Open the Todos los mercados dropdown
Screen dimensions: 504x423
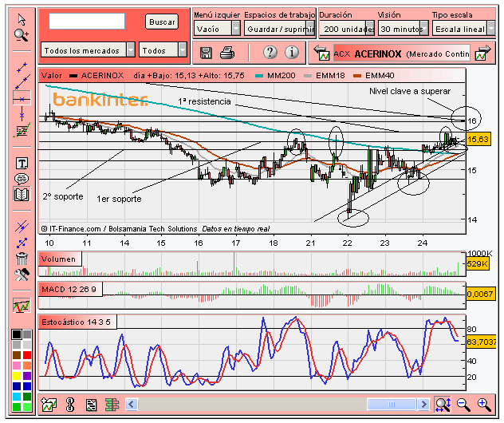point(88,50)
